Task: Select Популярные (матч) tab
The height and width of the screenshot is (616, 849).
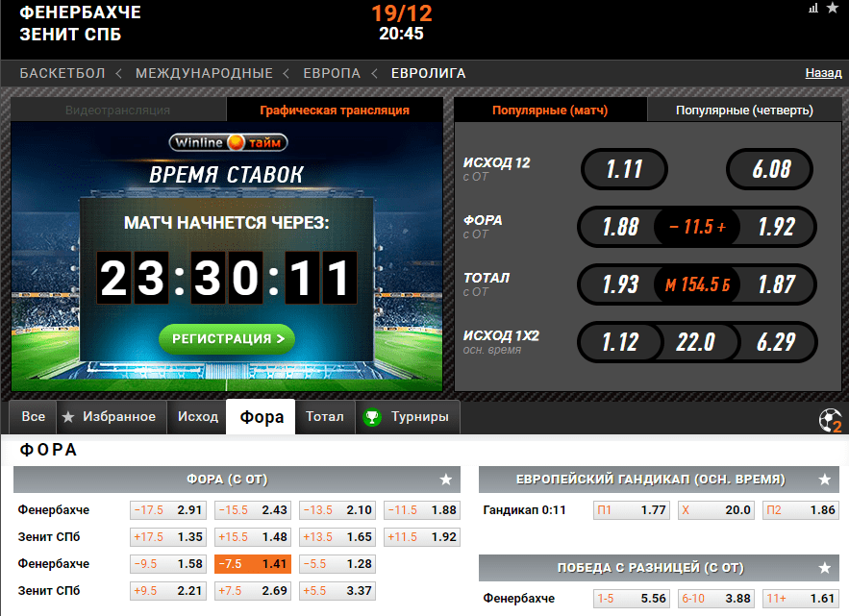Action: 550,110
